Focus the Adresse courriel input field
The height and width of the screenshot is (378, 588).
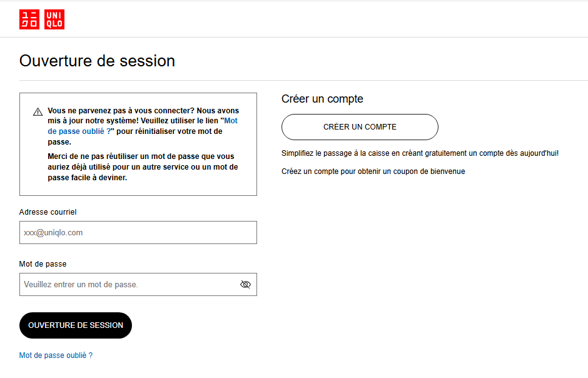tap(138, 233)
